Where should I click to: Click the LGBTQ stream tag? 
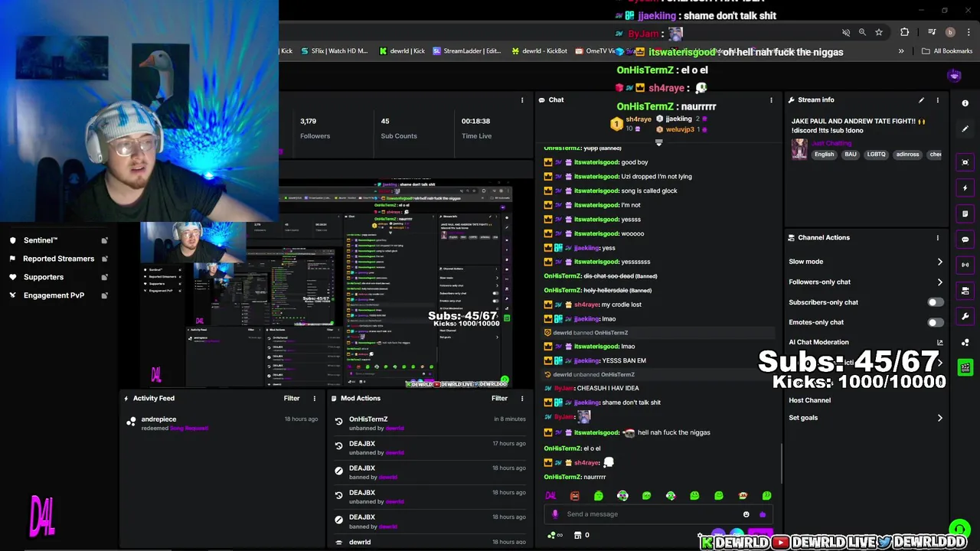tap(876, 155)
